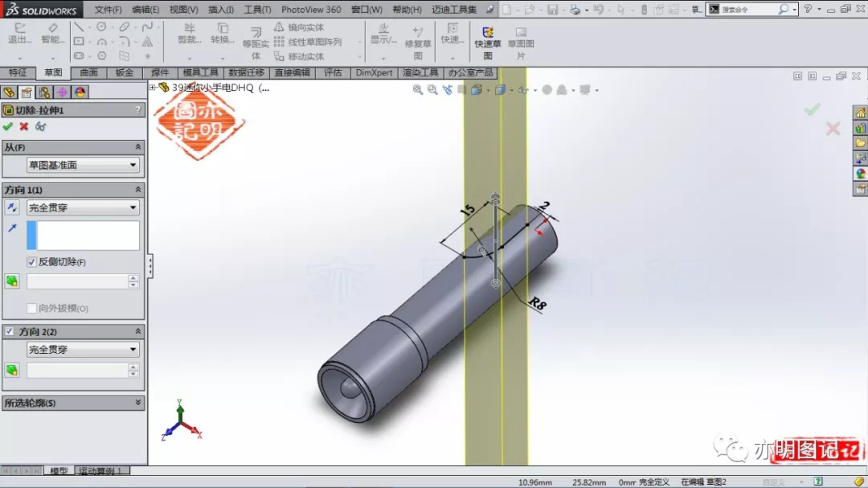The image size is (868, 488).
Task: Select the sketch Text tool
Action: click(x=147, y=42)
